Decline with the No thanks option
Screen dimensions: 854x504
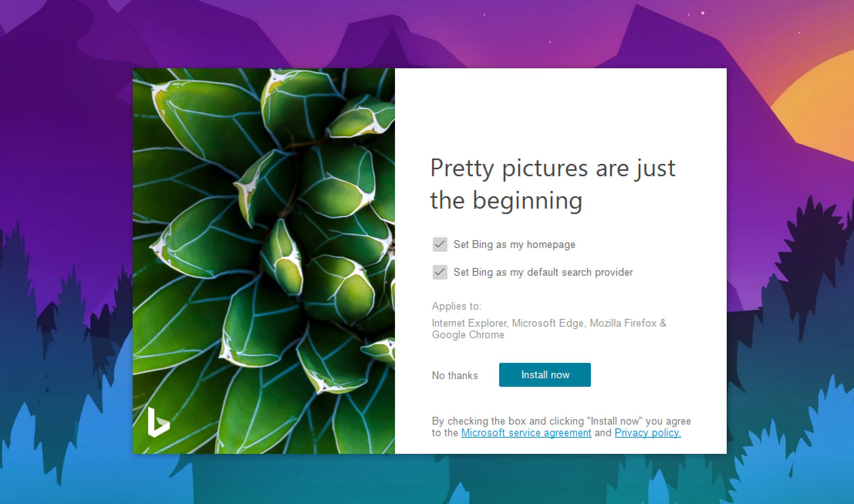(x=455, y=376)
